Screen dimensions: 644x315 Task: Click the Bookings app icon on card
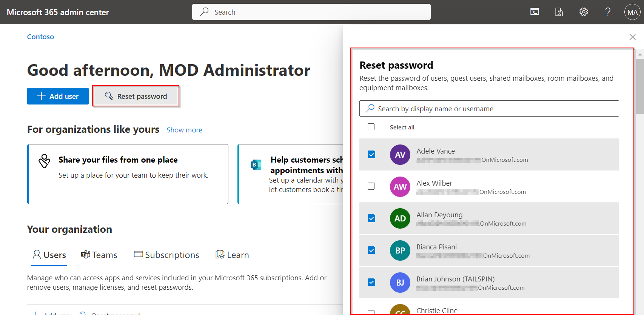click(256, 165)
